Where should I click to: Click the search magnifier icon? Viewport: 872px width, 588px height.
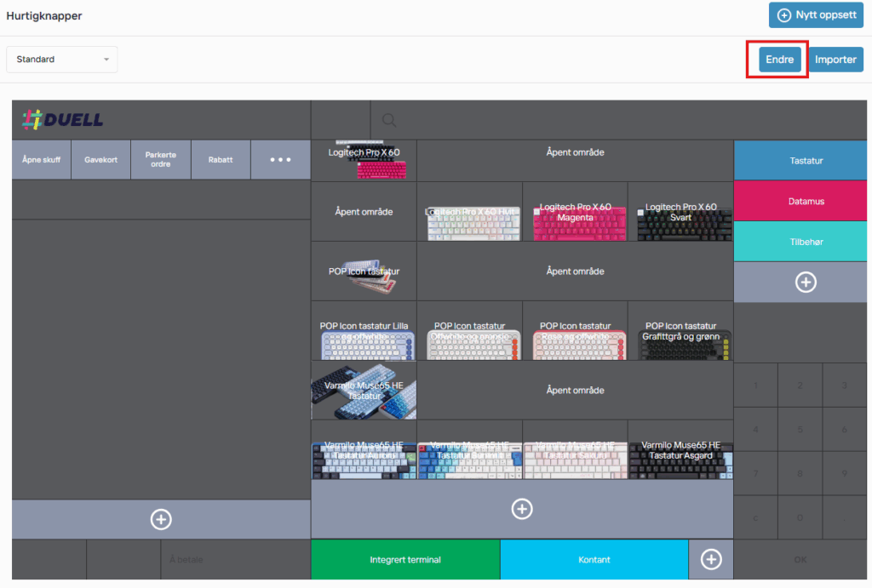[389, 121]
